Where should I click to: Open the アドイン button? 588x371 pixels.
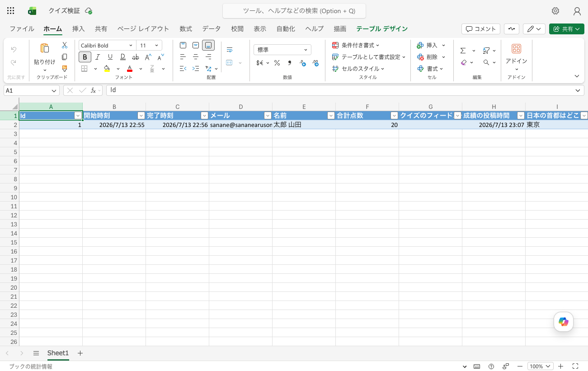coord(516,56)
